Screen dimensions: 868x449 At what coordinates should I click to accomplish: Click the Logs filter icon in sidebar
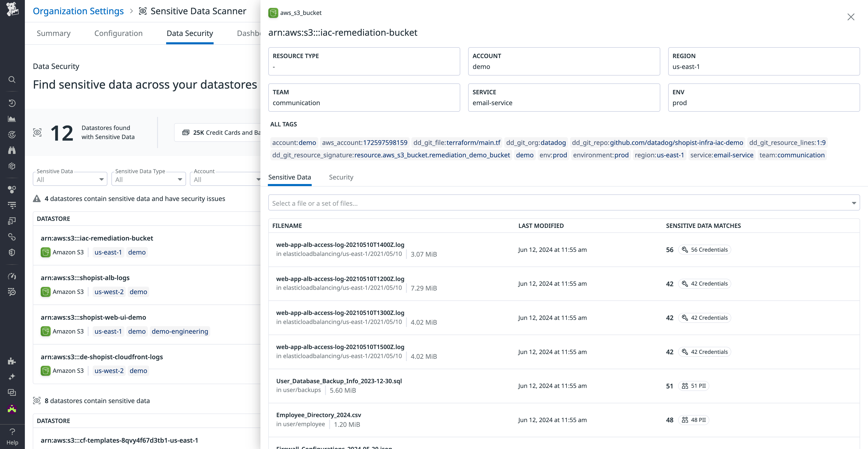(12, 205)
